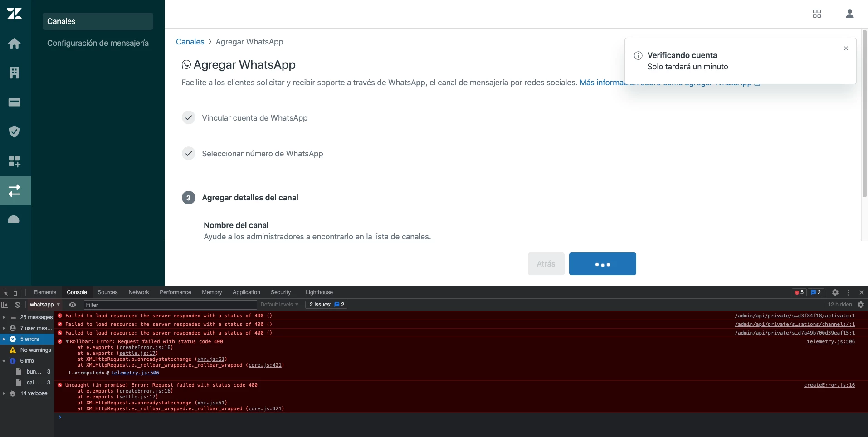This screenshot has width=868, height=437.
Task: Switch to the Elements tab
Action: pyautogui.click(x=45, y=292)
